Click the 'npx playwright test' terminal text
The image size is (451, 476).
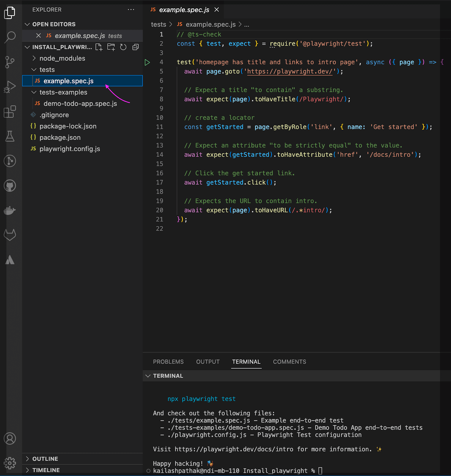pyautogui.click(x=202, y=399)
